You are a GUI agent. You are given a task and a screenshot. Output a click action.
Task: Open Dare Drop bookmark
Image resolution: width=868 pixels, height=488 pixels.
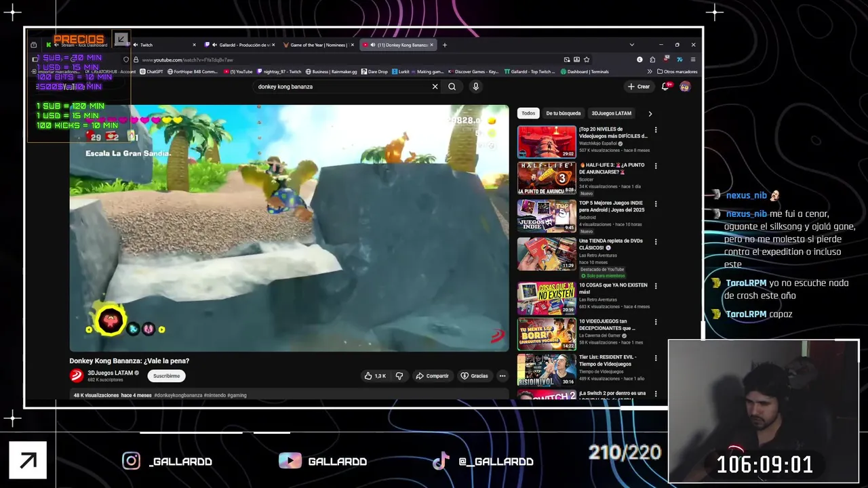[374, 71]
